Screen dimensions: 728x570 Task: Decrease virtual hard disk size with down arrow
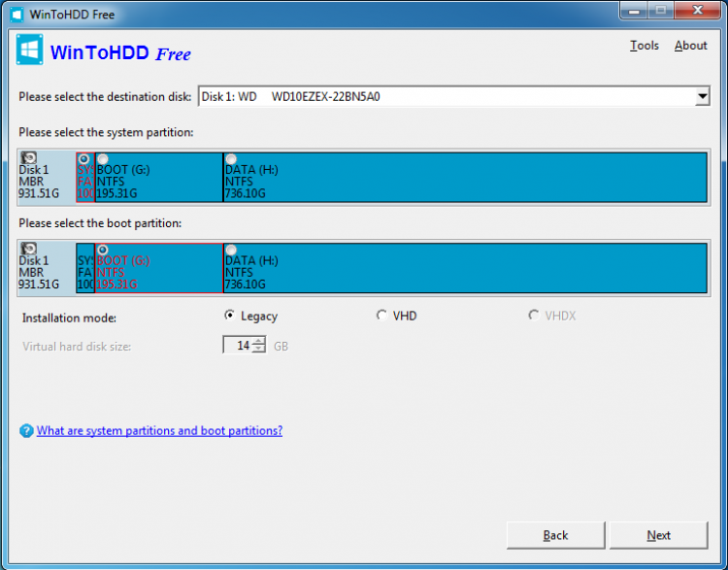click(x=259, y=349)
